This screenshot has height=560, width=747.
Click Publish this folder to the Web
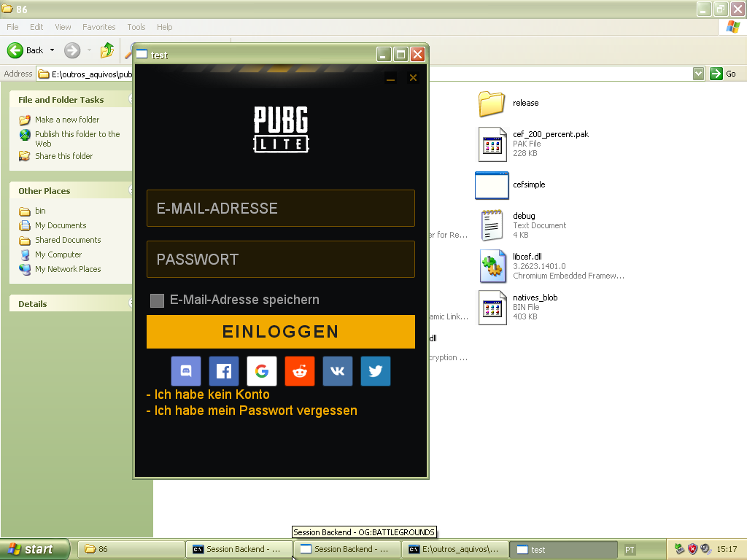(x=77, y=139)
